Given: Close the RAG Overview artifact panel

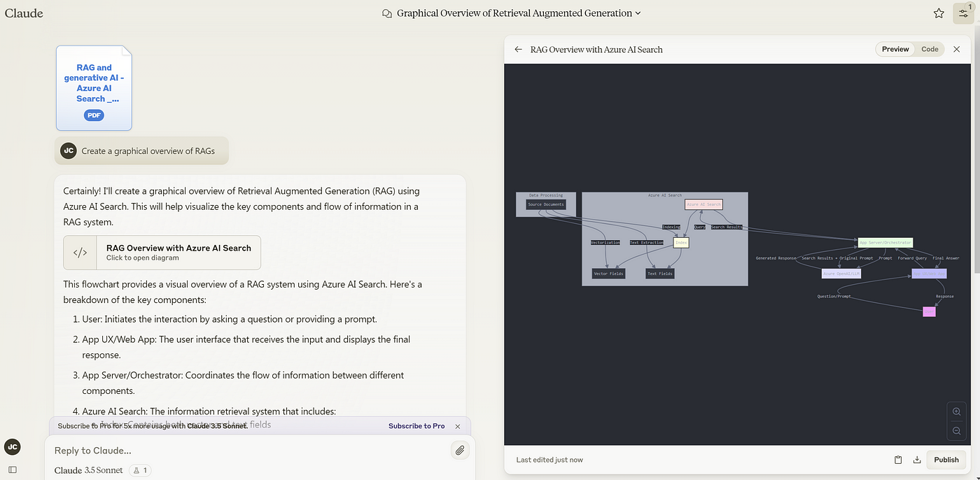Looking at the screenshot, I should pyautogui.click(x=957, y=50).
